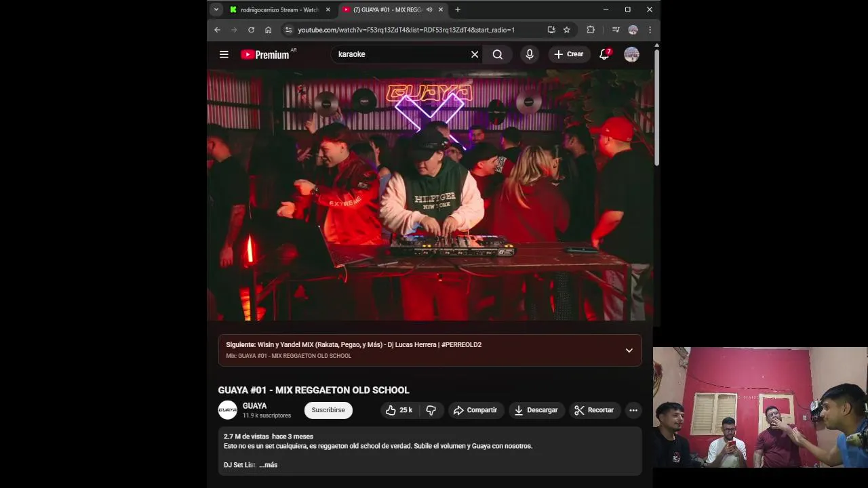868x488 pixels.
Task: Open the browser media controls
Action: click(616, 30)
